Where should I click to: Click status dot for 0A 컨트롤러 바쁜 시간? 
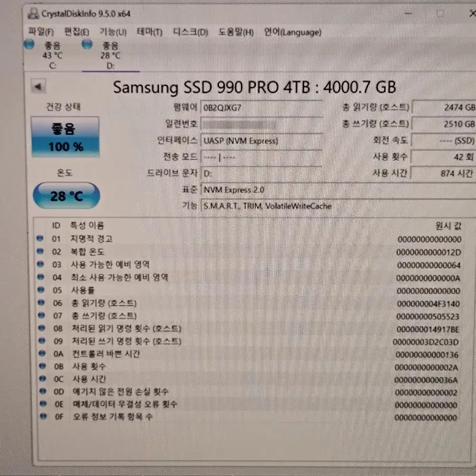(42, 353)
